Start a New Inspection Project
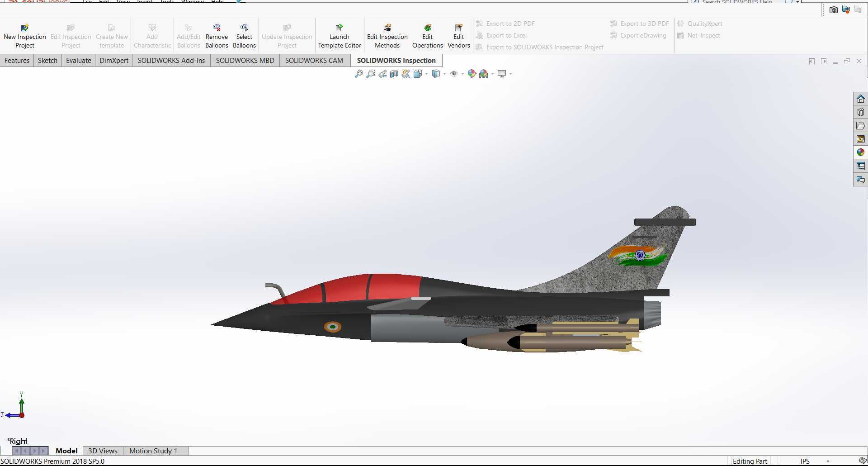 [25, 36]
